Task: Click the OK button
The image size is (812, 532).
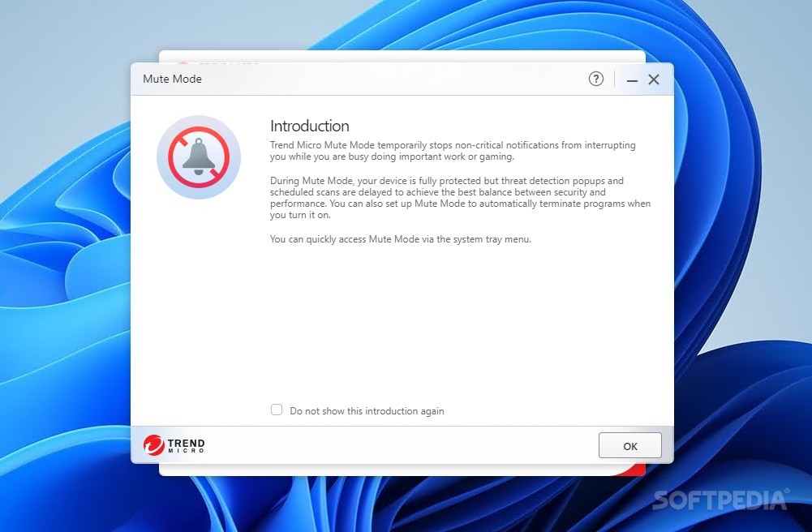Action: tap(629, 445)
